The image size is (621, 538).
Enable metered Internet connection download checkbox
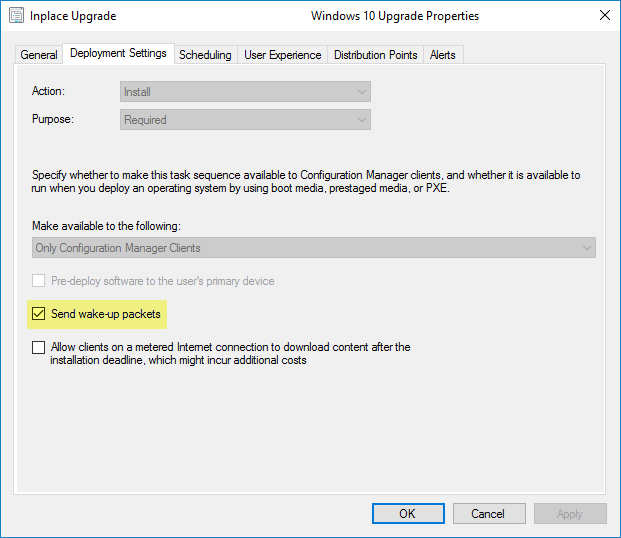(x=38, y=347)
